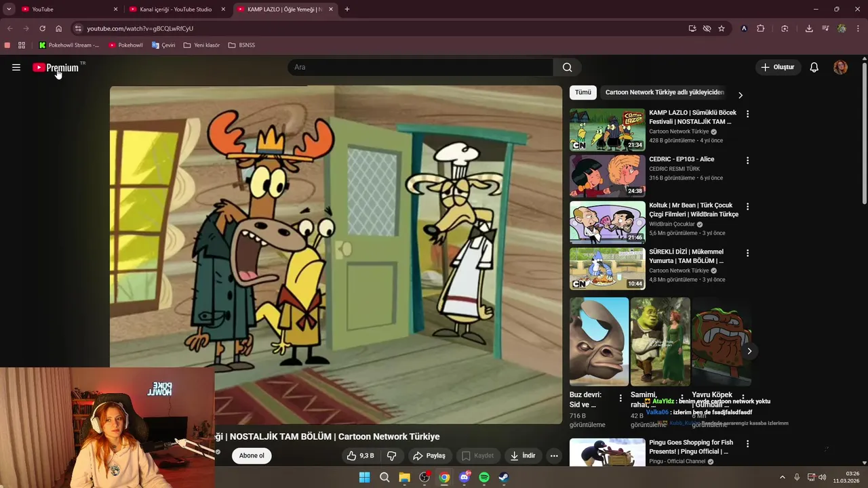Click the İndir download button
This screenshot has height=488, width=868.
(x=524, y=455)
